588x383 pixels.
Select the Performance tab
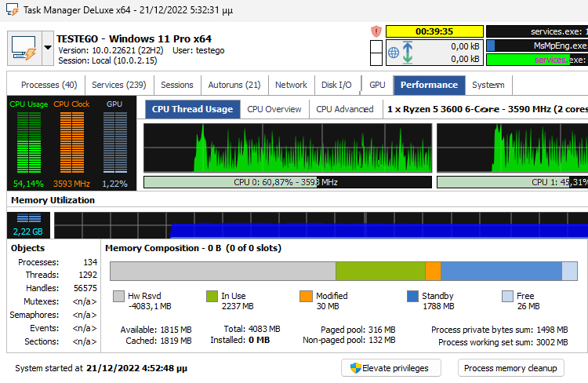[430, 85]
